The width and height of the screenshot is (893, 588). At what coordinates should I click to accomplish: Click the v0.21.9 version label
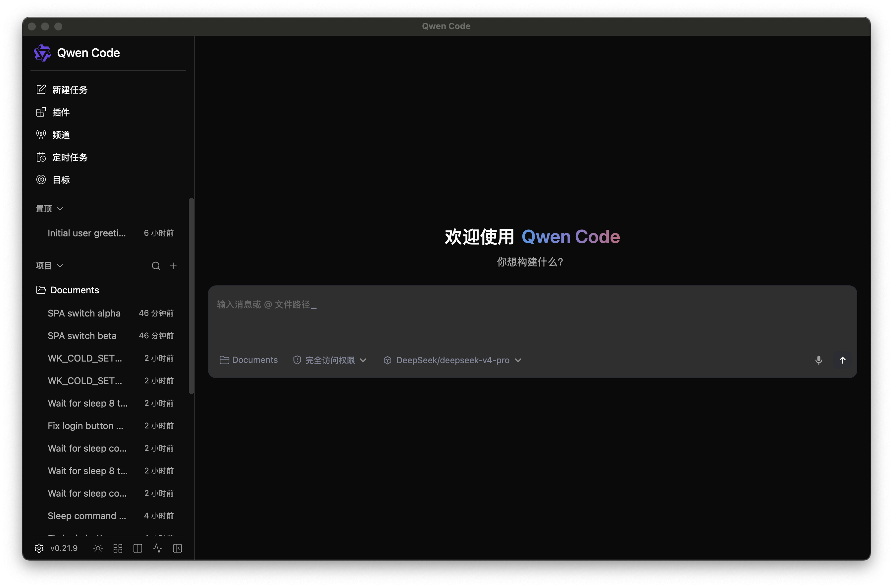64,548
